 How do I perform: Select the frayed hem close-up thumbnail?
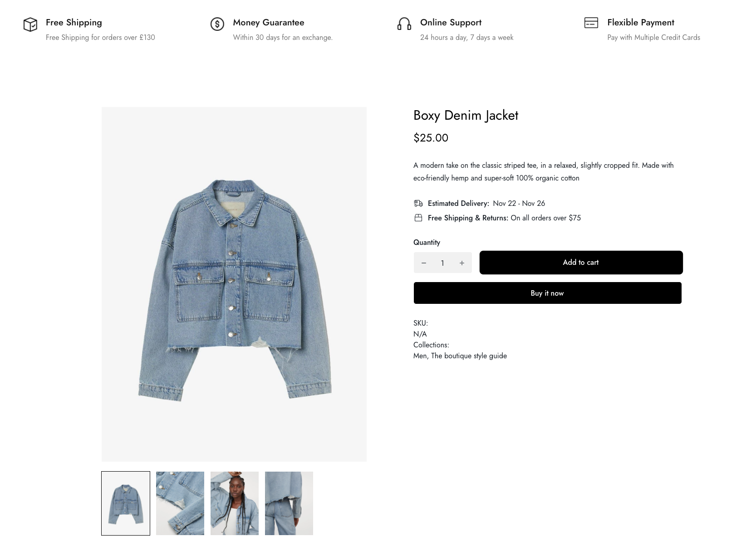tap(180, 503)
